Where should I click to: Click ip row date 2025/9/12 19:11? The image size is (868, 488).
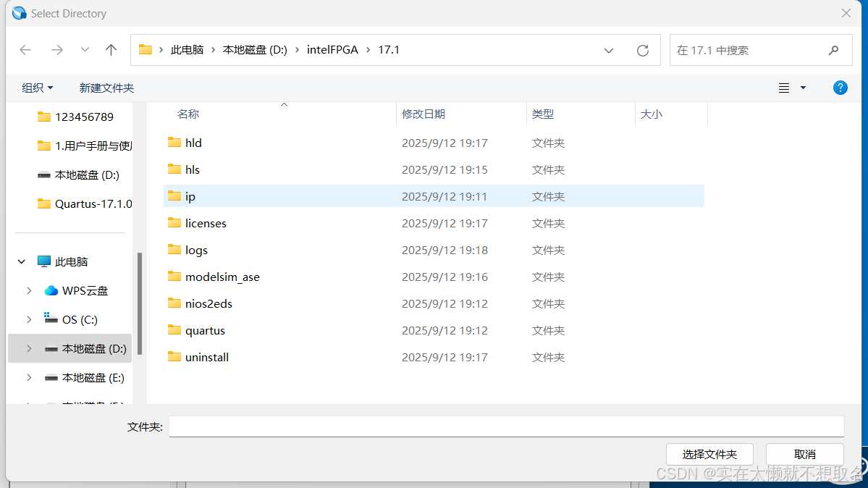pyautogui.click(x=444, y=197)
